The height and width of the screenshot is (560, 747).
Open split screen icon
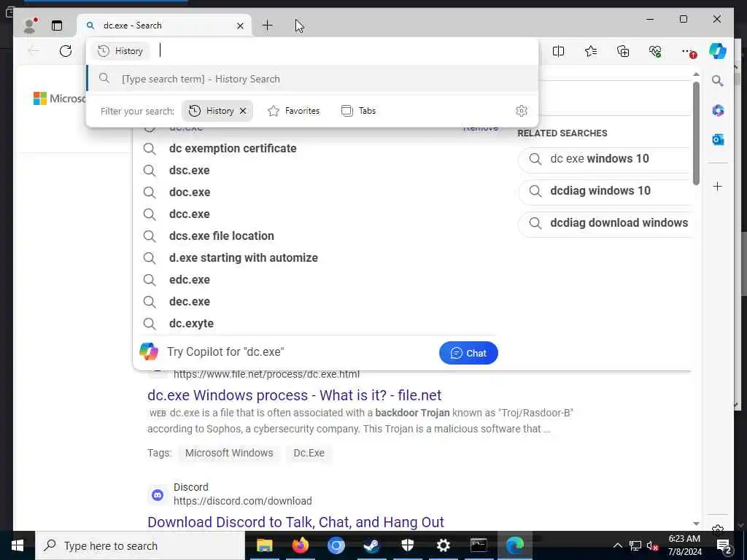(x=558, y=51)
